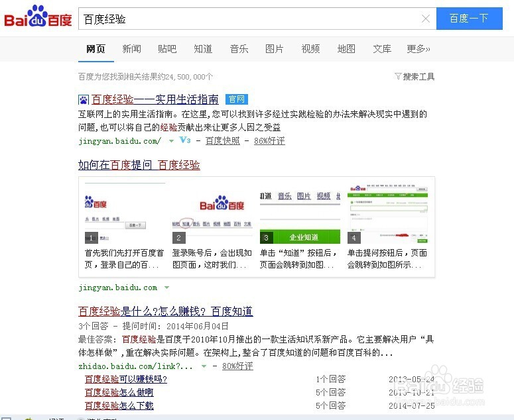514x420 pixels.
Task: Switch to the 图片 tab
Action: (x=275, y=49)
